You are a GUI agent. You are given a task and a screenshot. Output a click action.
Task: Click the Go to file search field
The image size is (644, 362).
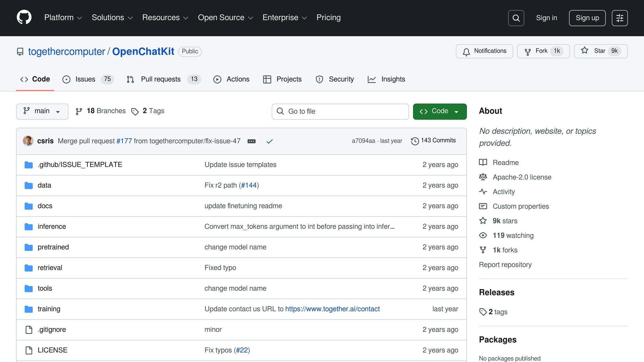(x=340, y=111)
